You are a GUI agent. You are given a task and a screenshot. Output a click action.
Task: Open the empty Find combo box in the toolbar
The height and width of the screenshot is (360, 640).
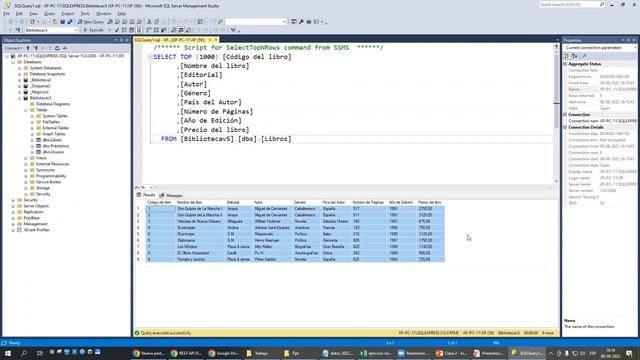click(256, 22)
